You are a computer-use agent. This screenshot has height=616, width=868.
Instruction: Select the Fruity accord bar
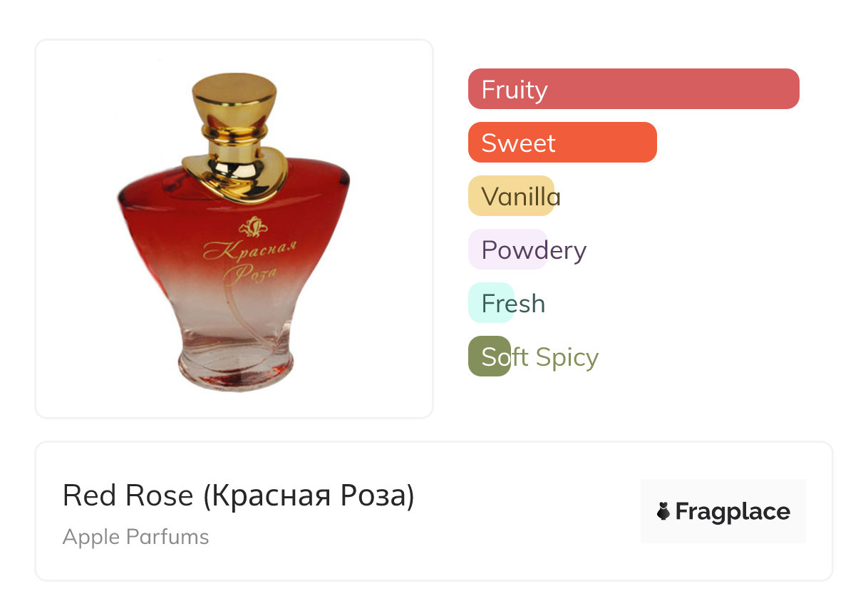click(x=633, y=89)
